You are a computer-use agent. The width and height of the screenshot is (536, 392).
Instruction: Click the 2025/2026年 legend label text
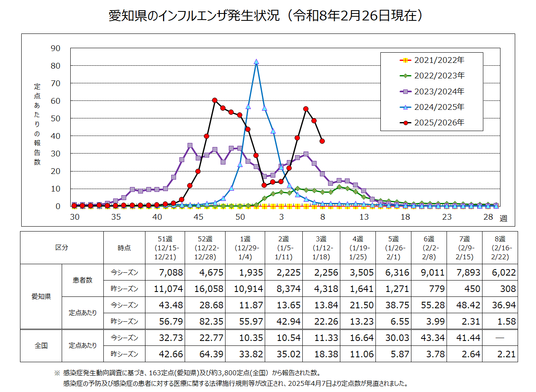click(x=439, y=122)
